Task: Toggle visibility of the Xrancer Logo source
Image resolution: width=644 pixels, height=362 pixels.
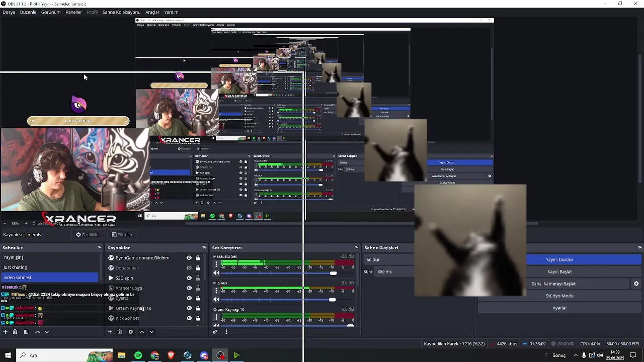Action: (x=189, y=288)
